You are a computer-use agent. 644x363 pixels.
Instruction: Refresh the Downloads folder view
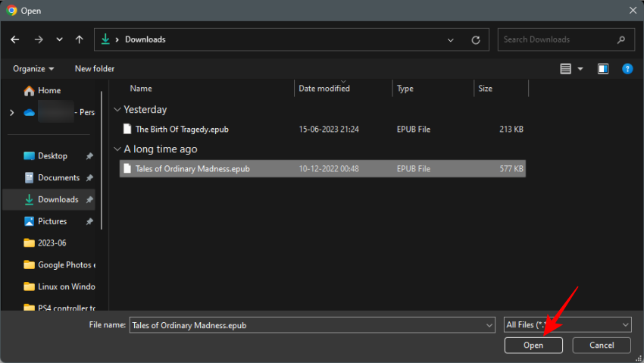pyautogui.click(x=475, y=39)
